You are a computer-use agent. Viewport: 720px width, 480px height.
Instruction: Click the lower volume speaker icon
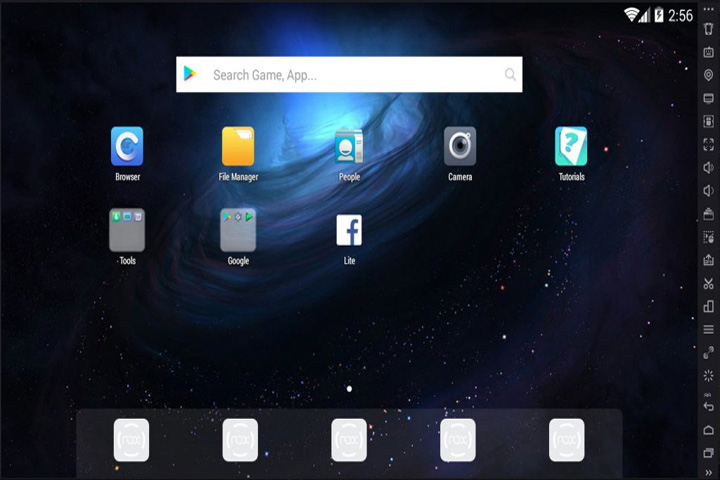coord(709,191)
